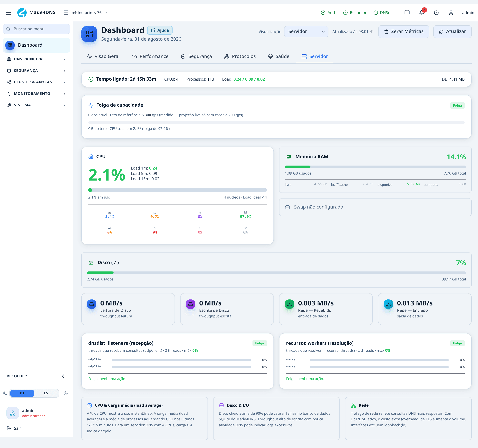The height and width of the screenshot is (448, 478).
Task: Click the Recursor status indicator
Action: pyautogui.click(x=355, y=12)
